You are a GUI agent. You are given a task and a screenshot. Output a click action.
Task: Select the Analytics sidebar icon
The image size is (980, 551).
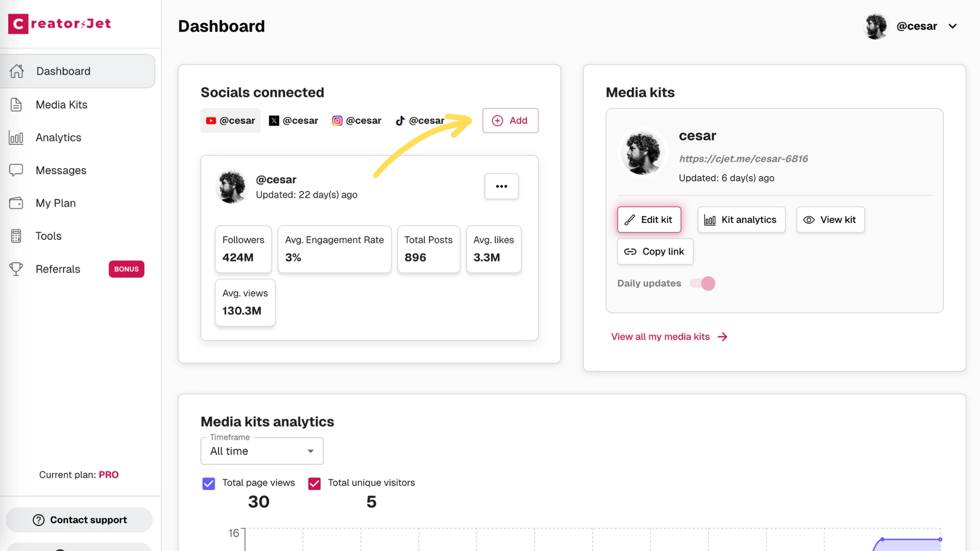pyautogui.click(x=17, y=137)
